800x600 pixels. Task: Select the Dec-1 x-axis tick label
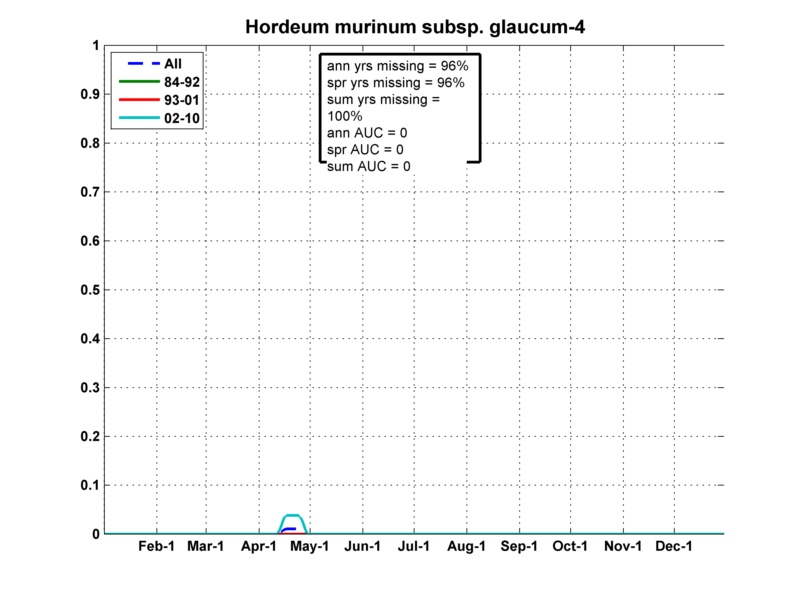tap(675, 548)
